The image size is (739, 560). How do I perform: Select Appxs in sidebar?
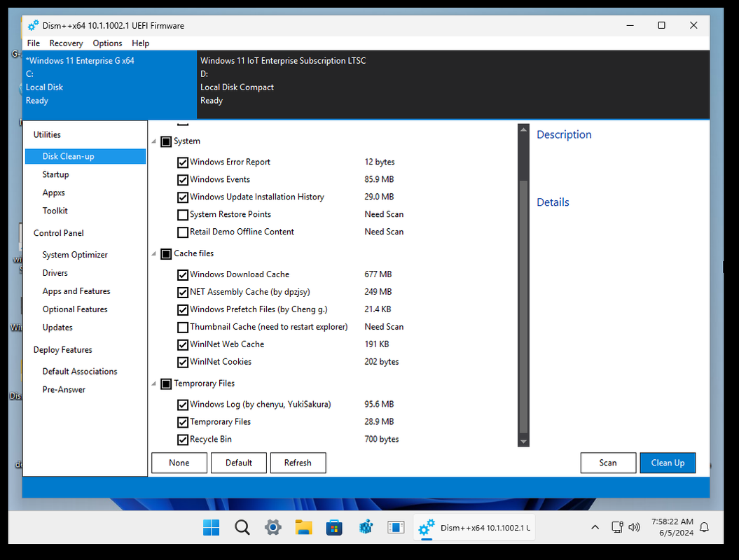(54, 192)
